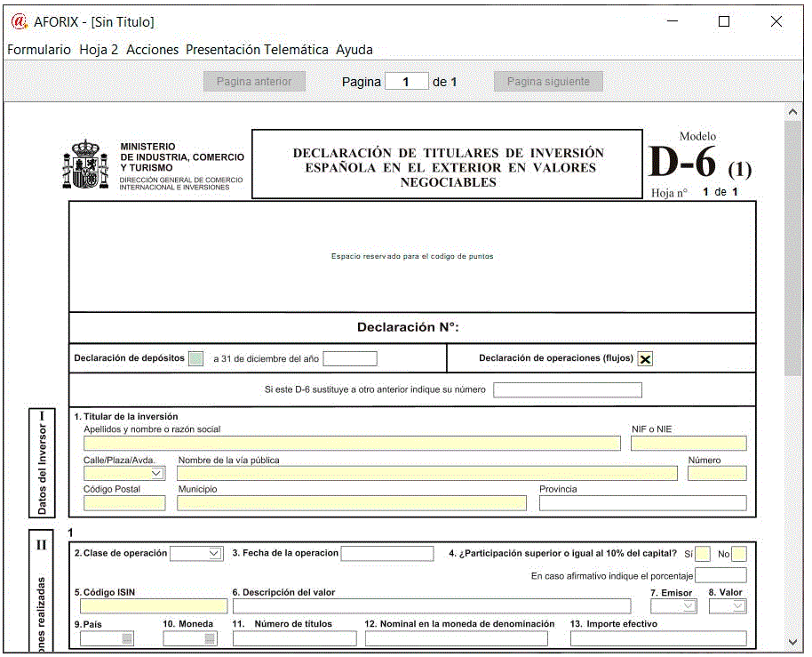Open the Acciones menu
The width and height of the screenshot is (812, 657).
click(152, 50)
